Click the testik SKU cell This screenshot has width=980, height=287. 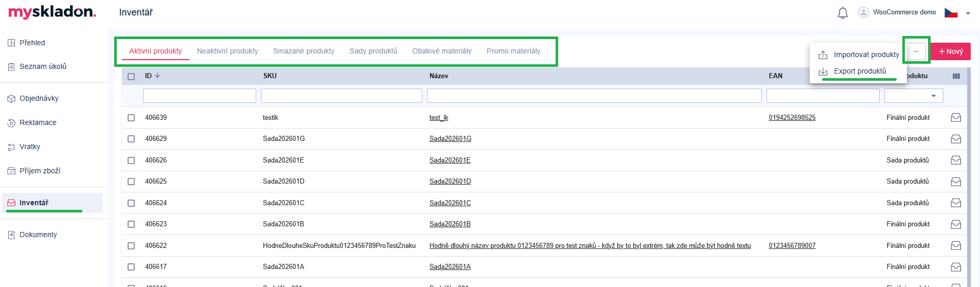click(271, 118)
